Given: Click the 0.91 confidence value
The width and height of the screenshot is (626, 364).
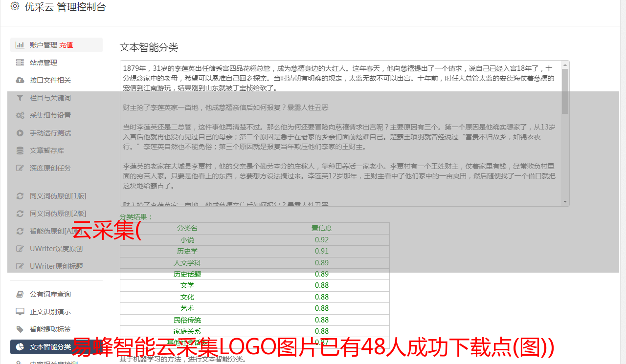Looking at the screenshot, I should point(322,251).
